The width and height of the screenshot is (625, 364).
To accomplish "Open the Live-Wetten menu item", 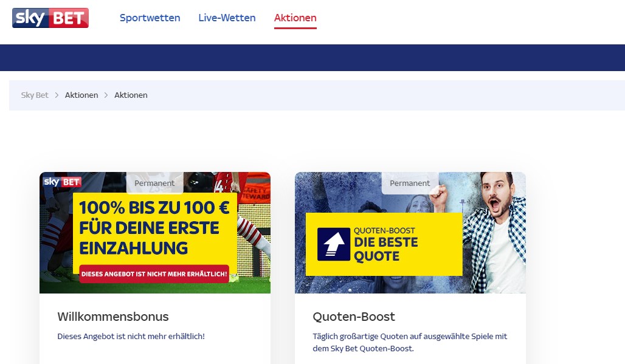I will click(x=227, y=18).
